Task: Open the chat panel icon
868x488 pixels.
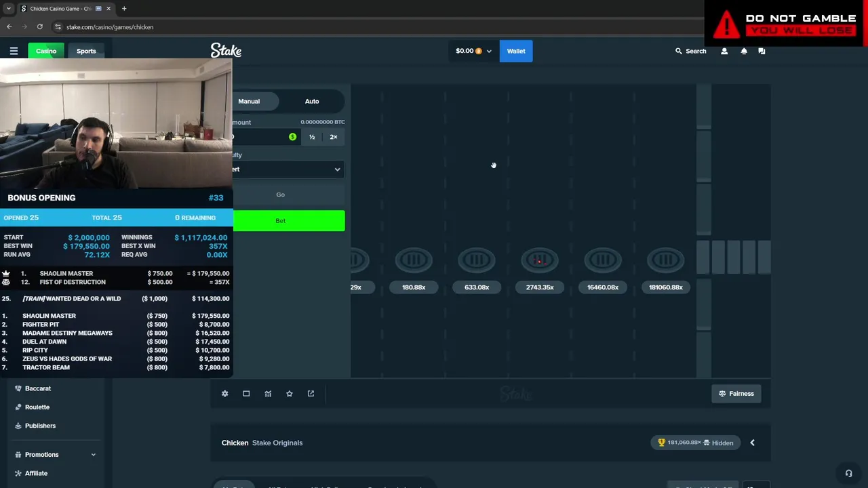Action: point(762,51)
